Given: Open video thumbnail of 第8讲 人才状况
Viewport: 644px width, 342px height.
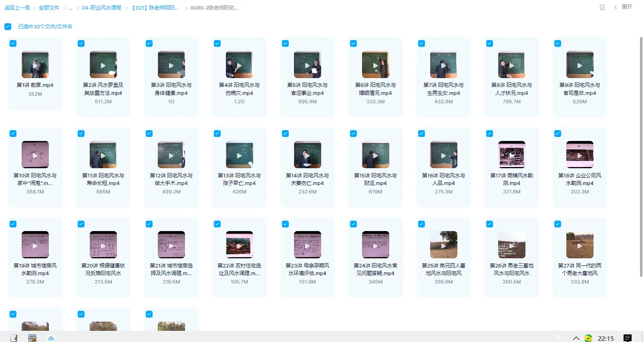Looking at the screenshot, I should click(512, 64).
